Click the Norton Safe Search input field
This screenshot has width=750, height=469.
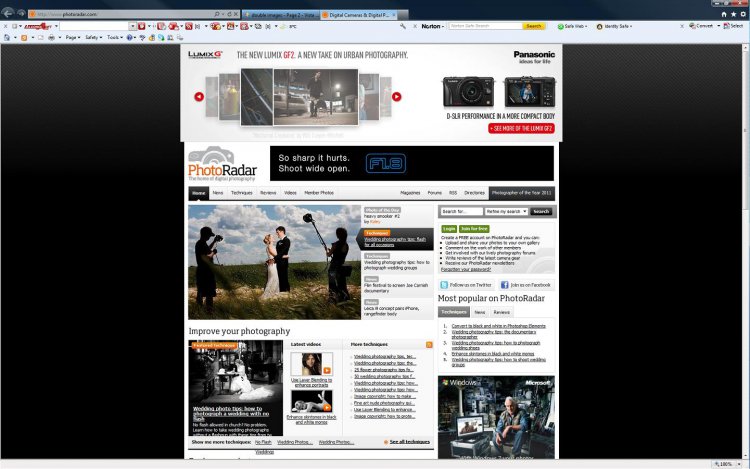click(485, 26)
